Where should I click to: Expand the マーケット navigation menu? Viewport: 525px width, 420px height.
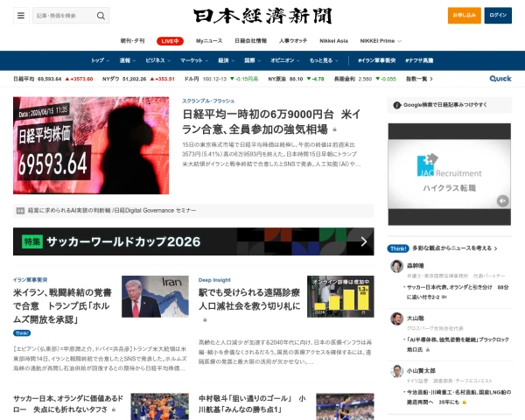tap(194, 60)
